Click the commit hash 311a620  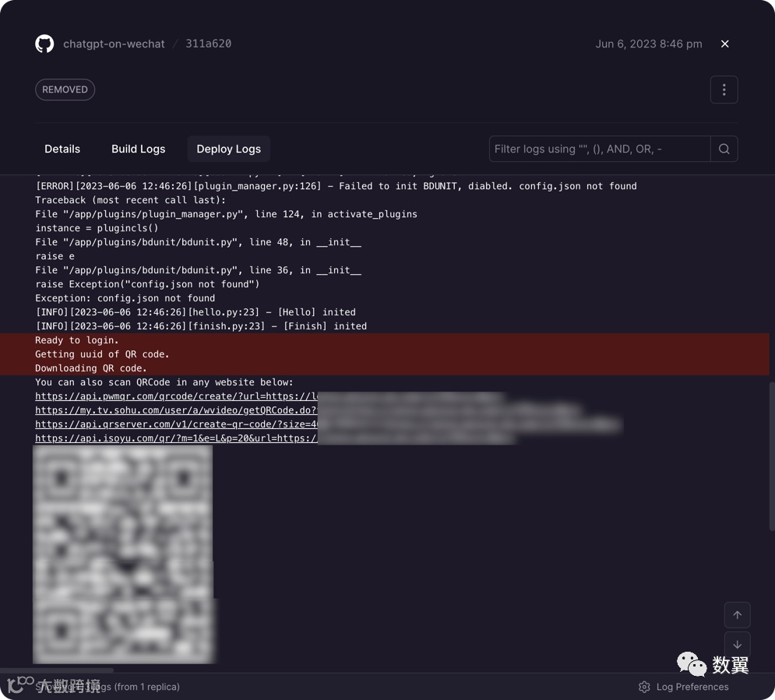tap(208, 44)
